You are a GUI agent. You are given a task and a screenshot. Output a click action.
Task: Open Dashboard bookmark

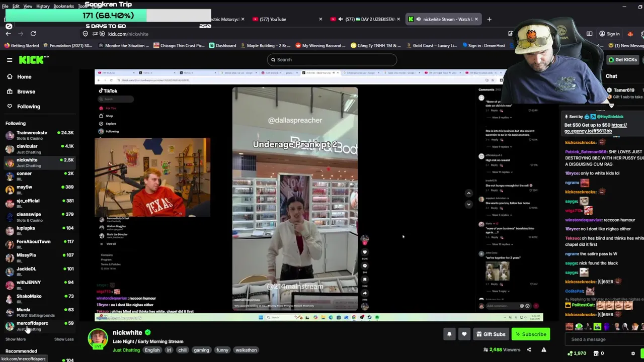point(222,46)
